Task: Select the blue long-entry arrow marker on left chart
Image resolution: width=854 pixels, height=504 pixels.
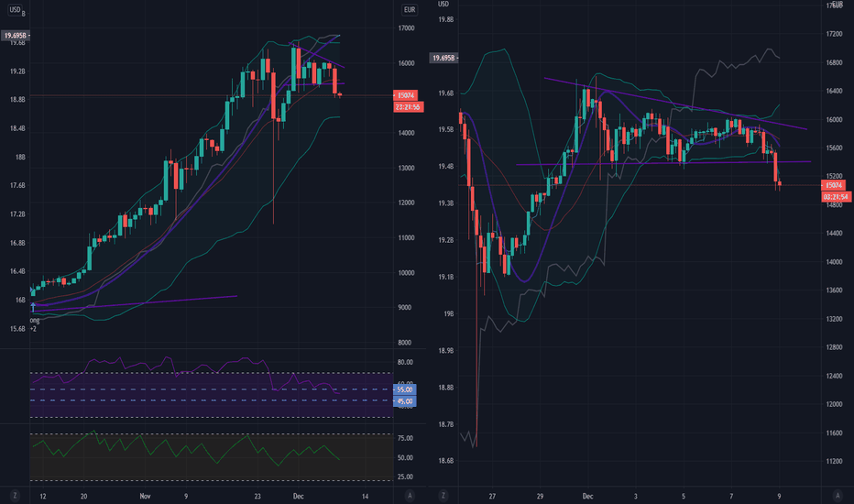Action: (33, 307)
